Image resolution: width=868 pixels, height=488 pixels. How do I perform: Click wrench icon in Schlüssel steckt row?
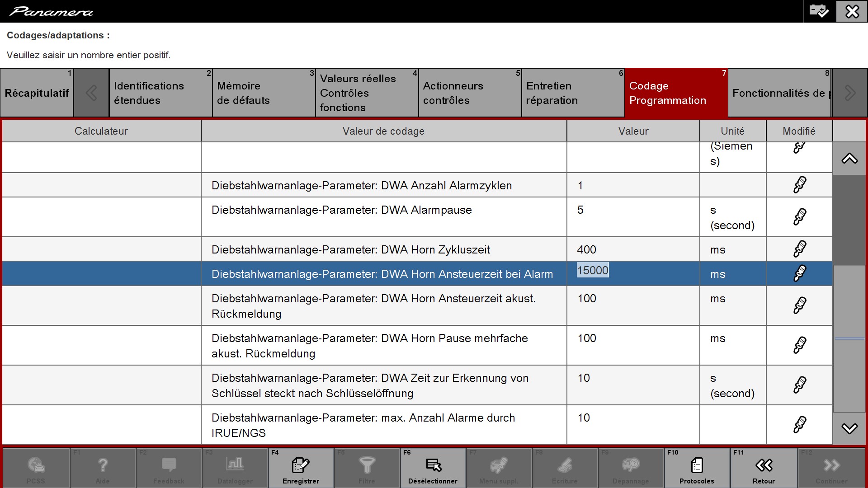800,385
